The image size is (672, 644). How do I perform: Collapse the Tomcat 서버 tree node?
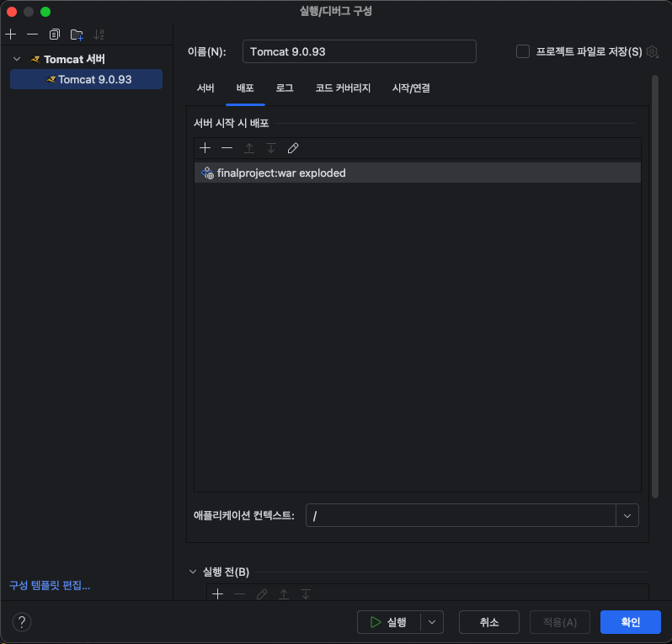[x=17, y=59]
